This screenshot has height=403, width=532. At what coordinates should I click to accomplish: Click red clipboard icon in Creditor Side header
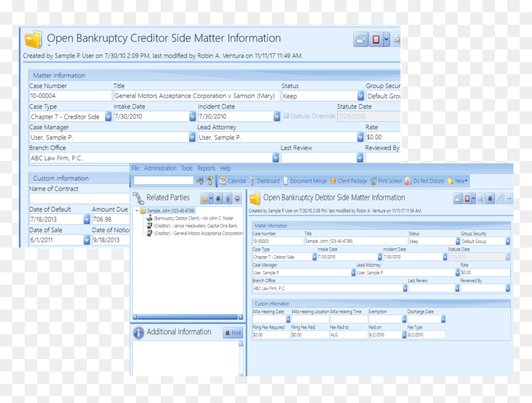point(376,40)
